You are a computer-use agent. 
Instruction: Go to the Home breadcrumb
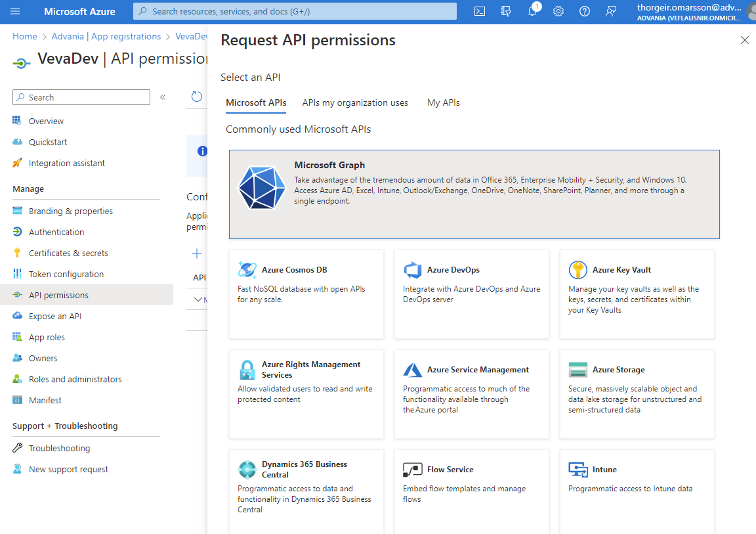pos(24,36)
